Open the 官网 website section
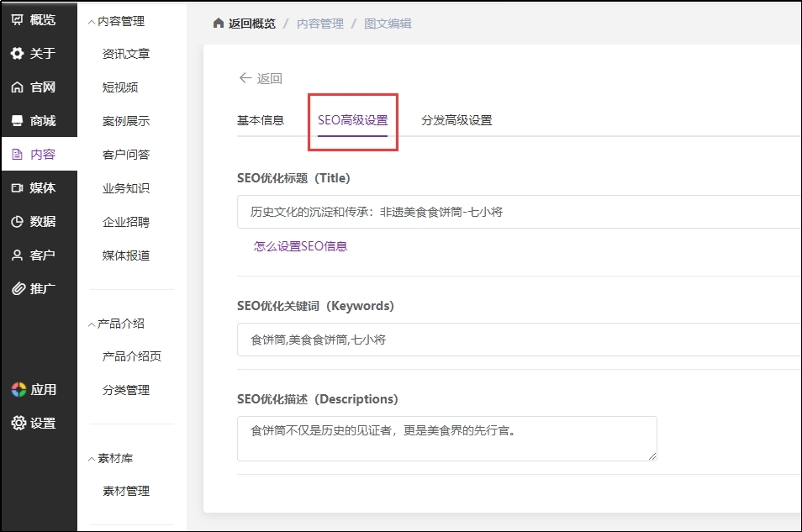Image resolution: width=802 pixels, height=532 pixels. click(x=34, y=87)
